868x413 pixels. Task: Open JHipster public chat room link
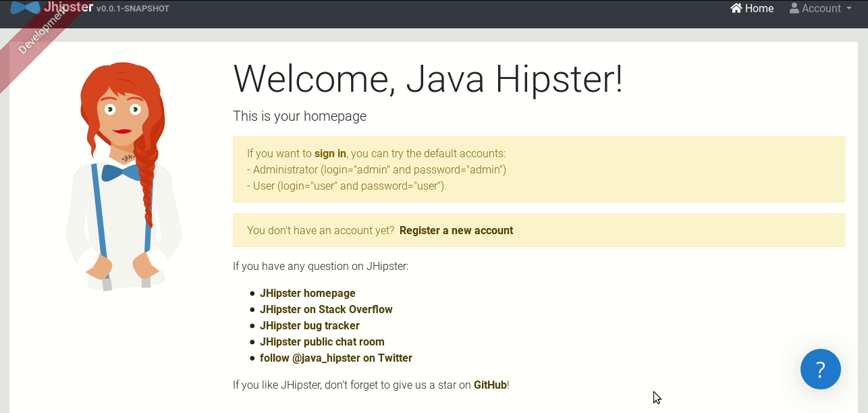point(322,341)
